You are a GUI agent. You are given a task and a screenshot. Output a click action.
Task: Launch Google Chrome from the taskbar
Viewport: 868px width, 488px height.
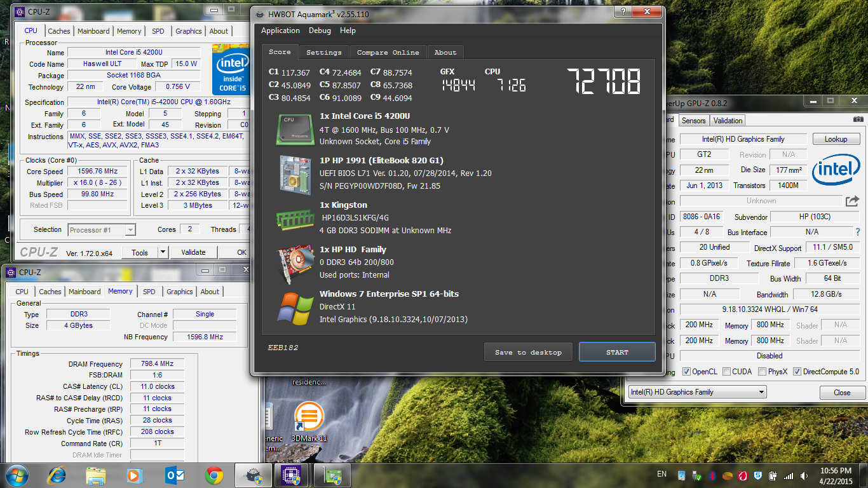coord(214,475)
